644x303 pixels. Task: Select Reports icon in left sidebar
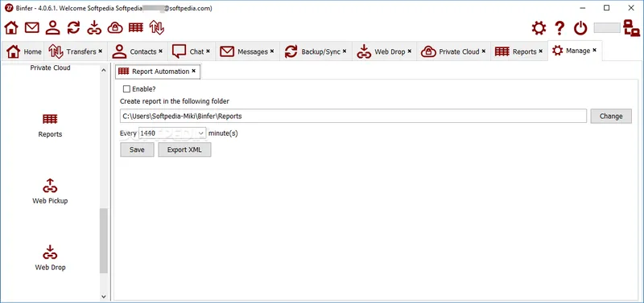coord(50,119)
